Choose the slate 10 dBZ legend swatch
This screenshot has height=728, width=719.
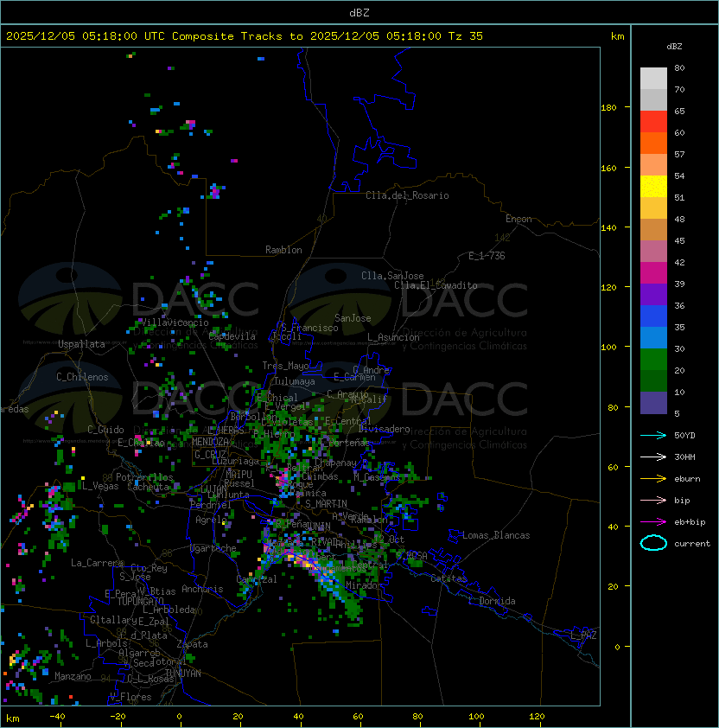pos(653,403)
